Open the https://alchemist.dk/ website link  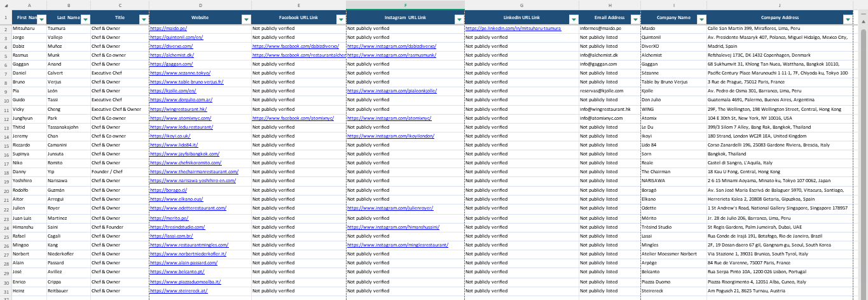[x=172, y=55]
